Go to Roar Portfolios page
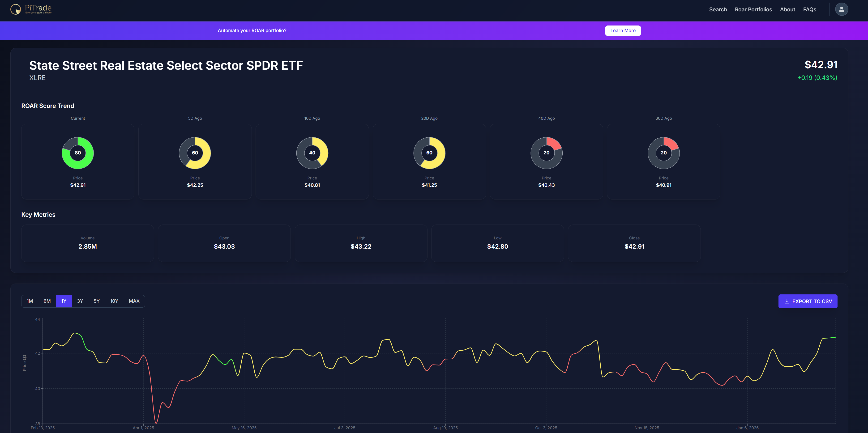 tap(753, 9)
